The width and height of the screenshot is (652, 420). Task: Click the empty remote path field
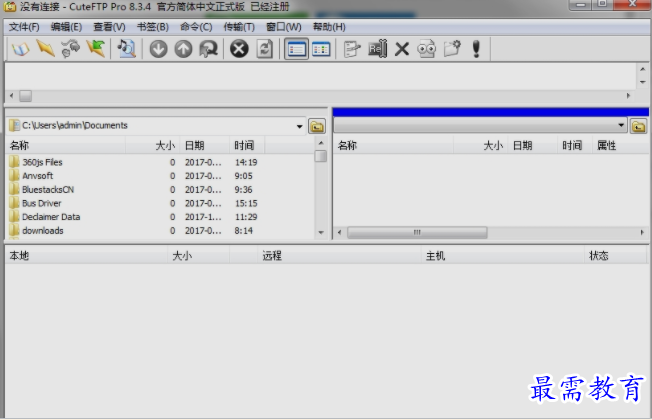point(480,125)
